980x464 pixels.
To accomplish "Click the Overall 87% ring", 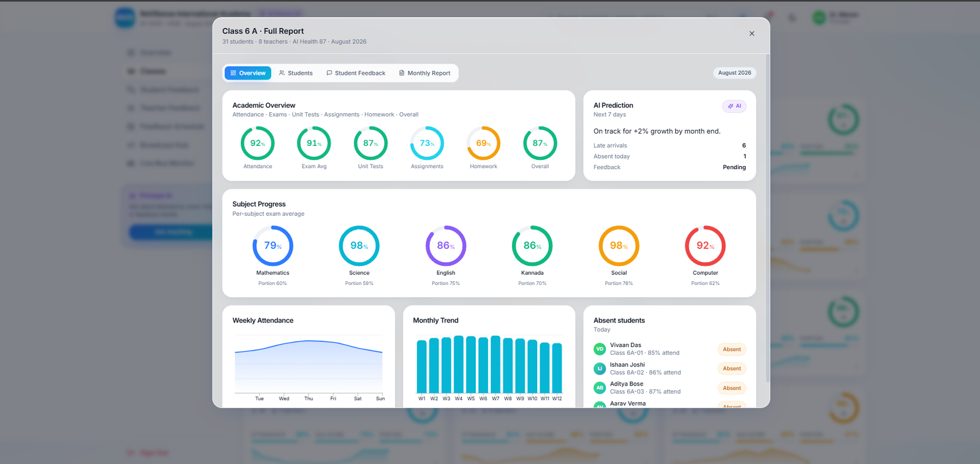I will click(540, 143).
